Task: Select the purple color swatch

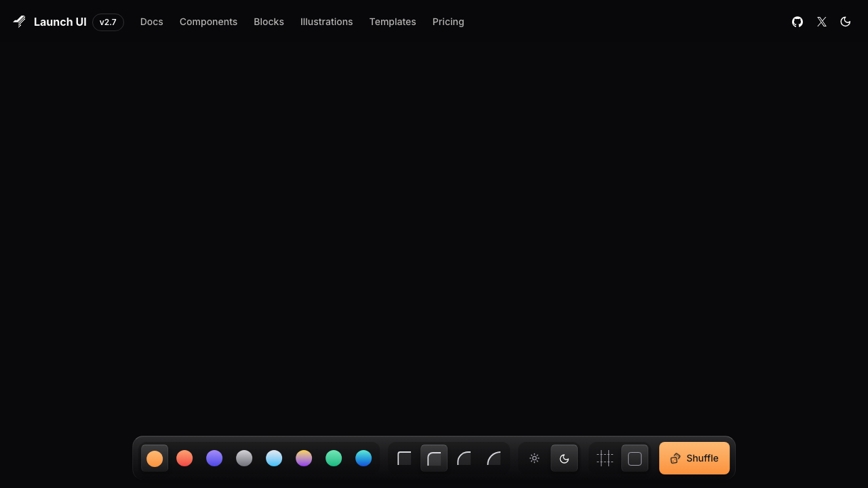Action: point(214,458)
